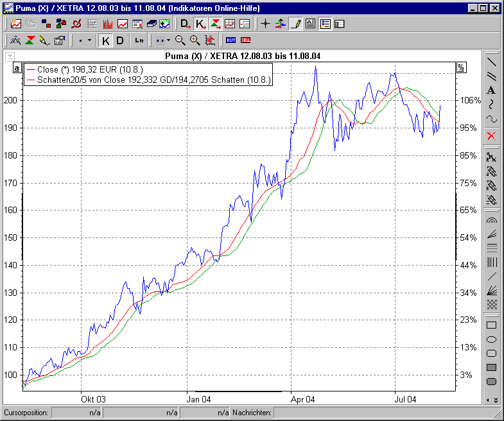This screenshot has height=421, width=504.
Task: Select the Fibonacci arcs tool
Action: tap(491, 219)
